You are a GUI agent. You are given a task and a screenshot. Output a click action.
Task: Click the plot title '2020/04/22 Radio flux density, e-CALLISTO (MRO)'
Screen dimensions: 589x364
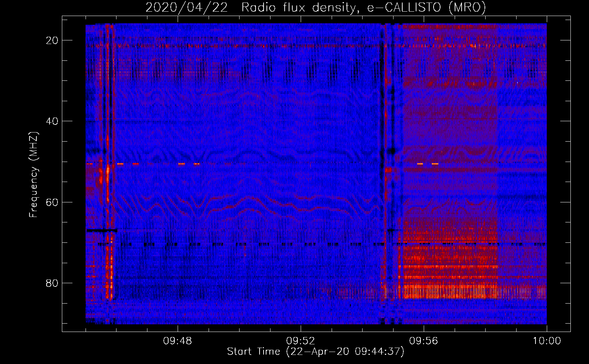(316, 8)
